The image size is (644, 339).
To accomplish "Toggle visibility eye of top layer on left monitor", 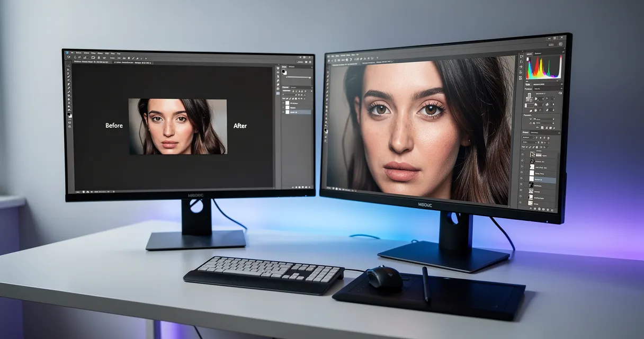I will 283,103.
